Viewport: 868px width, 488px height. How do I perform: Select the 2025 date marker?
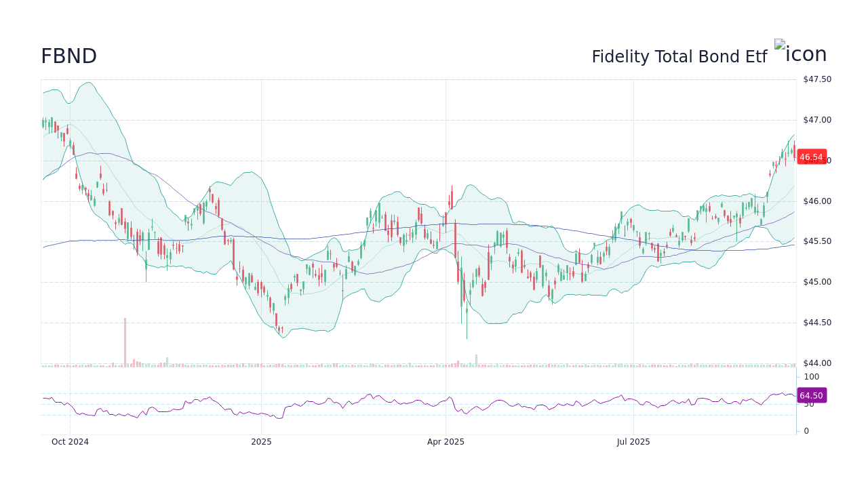coord(261,441)
